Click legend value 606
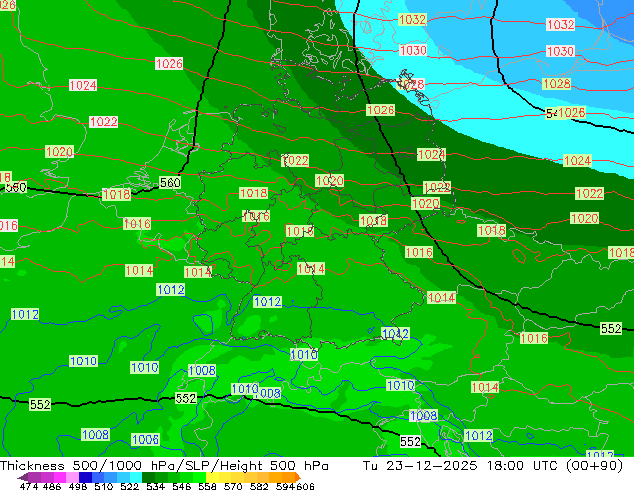The width and height of the screenshot is (634, 490). (305, 486)
